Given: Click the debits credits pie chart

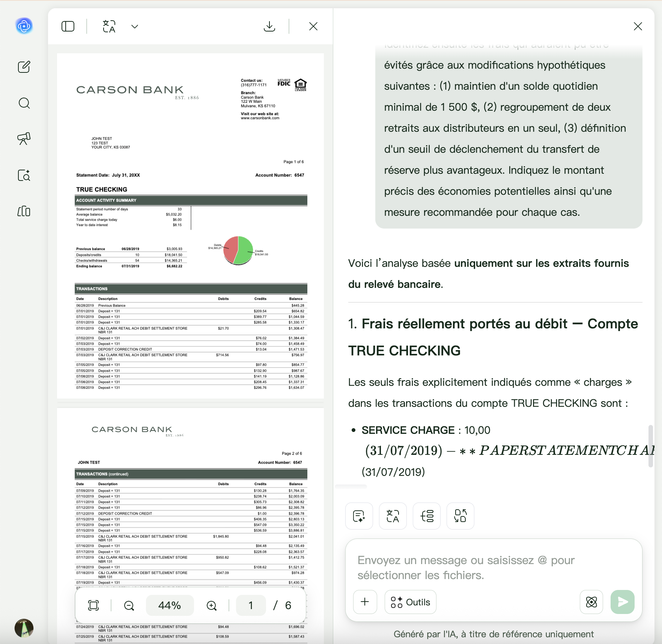Looking at the screenshot, I should tap(238, 250).
